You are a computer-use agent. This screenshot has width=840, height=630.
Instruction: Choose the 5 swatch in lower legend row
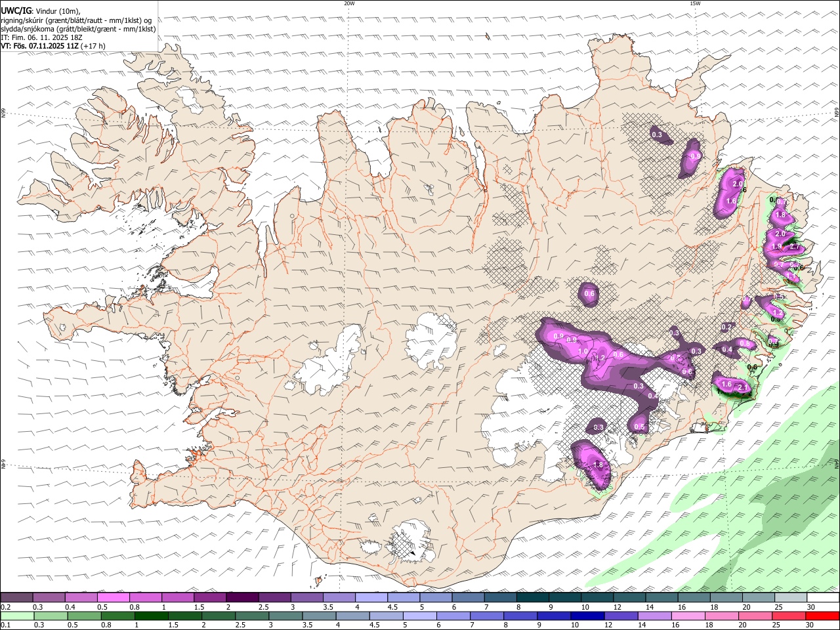point(419,616)
